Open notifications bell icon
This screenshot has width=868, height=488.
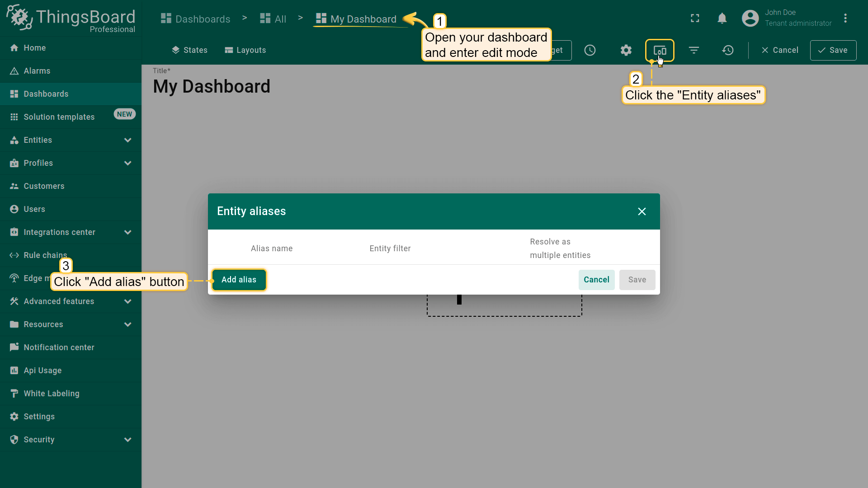point(722,18)
